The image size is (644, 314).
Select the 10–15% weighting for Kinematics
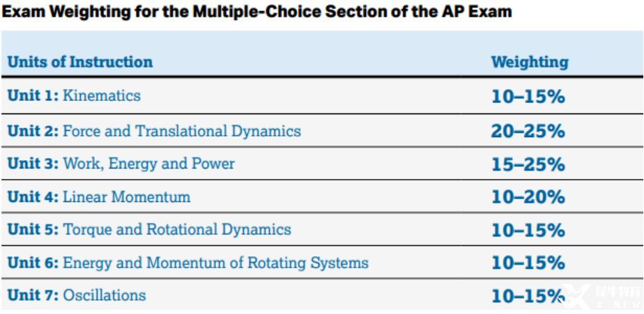point(528,97)
